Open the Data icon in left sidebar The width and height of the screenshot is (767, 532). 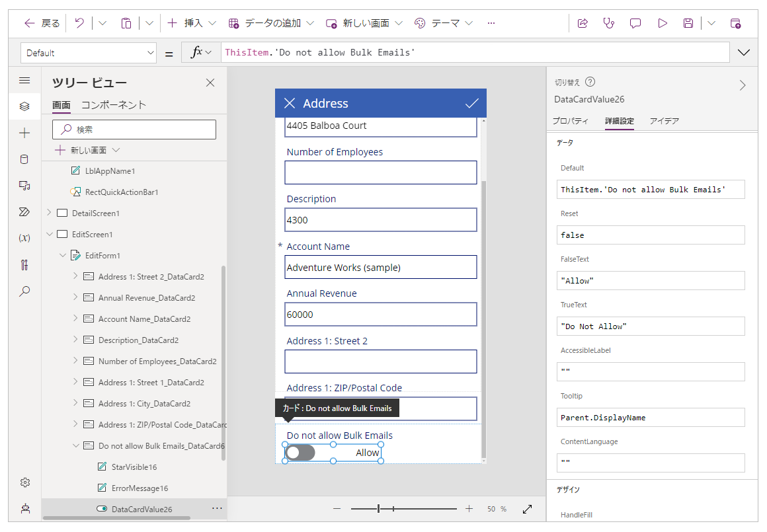24,159
